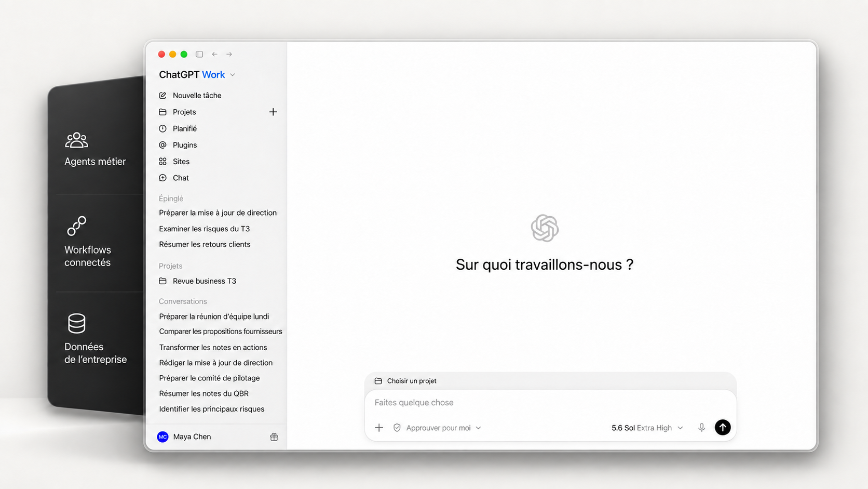Open pinned Préparer la mise à jour de direction
The width and height of the screenshot is (868, 489).
point(218,213)
